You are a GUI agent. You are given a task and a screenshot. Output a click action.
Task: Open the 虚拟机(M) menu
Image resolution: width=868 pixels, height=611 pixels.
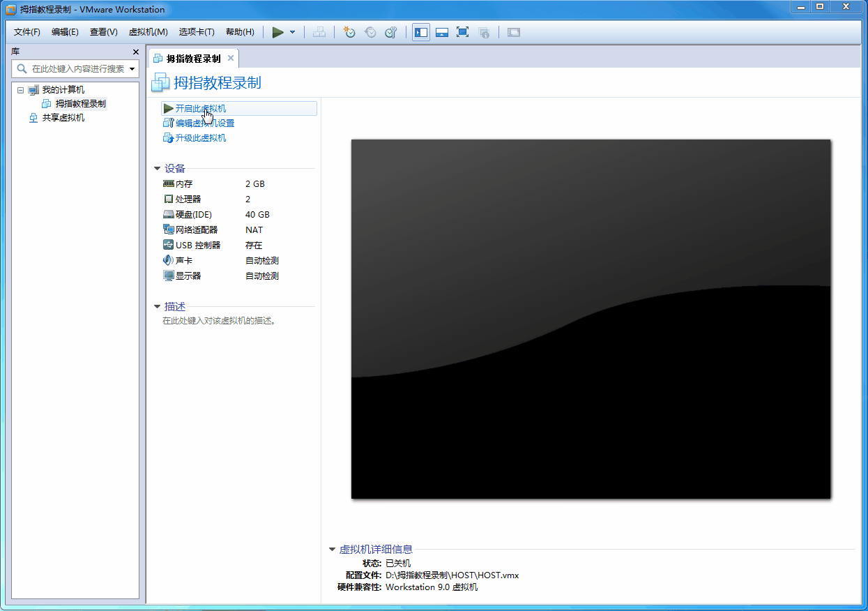click(148, 32)
